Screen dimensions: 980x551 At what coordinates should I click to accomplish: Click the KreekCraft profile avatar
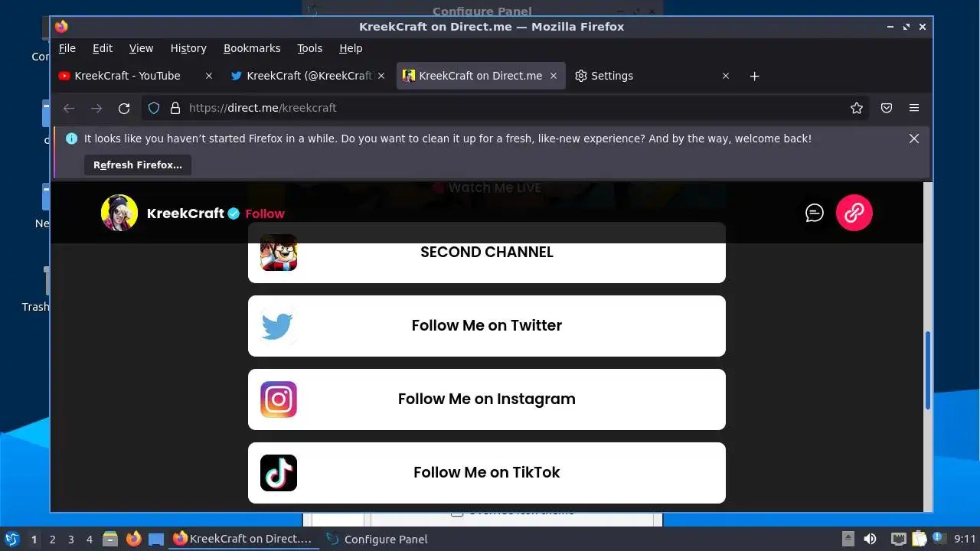[x=119, y=213]
